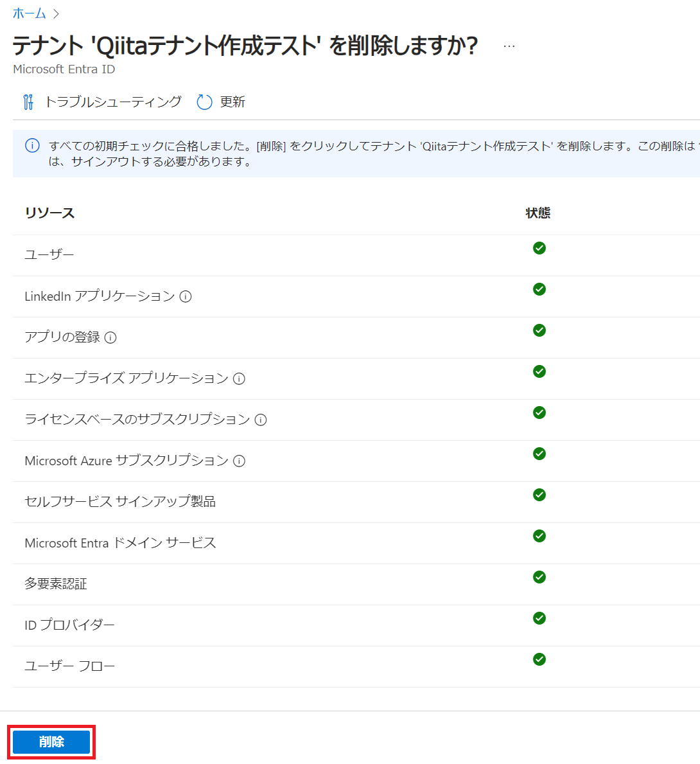Click green check status for ユーザー row
Screen dimensions: 700x764
pyautogui.click(x=539, y=248)
